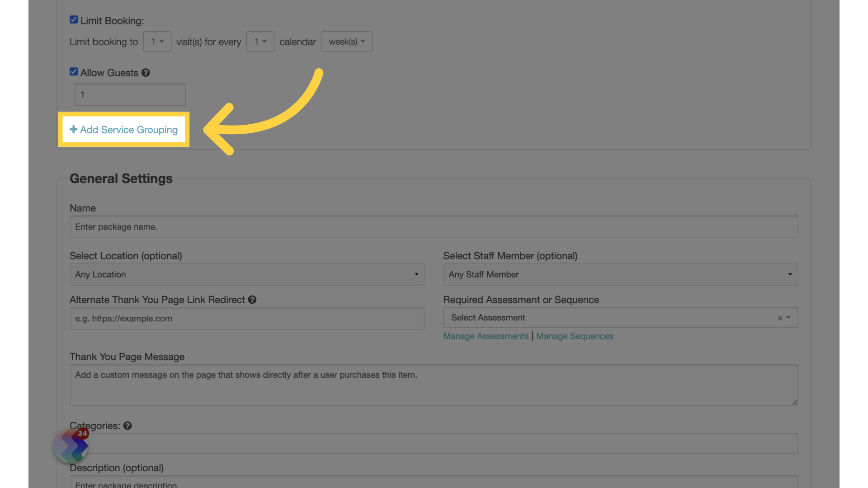Image resolution: width=868 pixels, height=488 pixels.
Task: Toggle the Limit Booking checkbox
Action: pyautogui.click(x=73, y=20)
